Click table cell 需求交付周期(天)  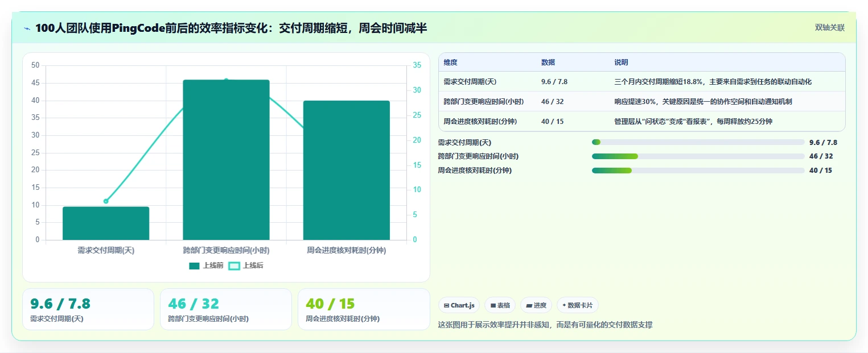pyautogui.click(x=470, y=82)
